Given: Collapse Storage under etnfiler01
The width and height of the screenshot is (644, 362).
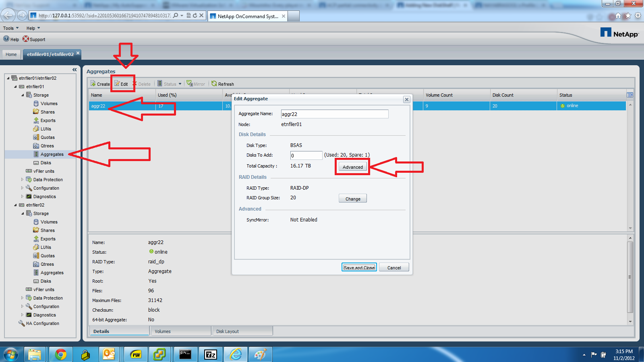Looking at the screenshot, I should (x=23, y=95).
